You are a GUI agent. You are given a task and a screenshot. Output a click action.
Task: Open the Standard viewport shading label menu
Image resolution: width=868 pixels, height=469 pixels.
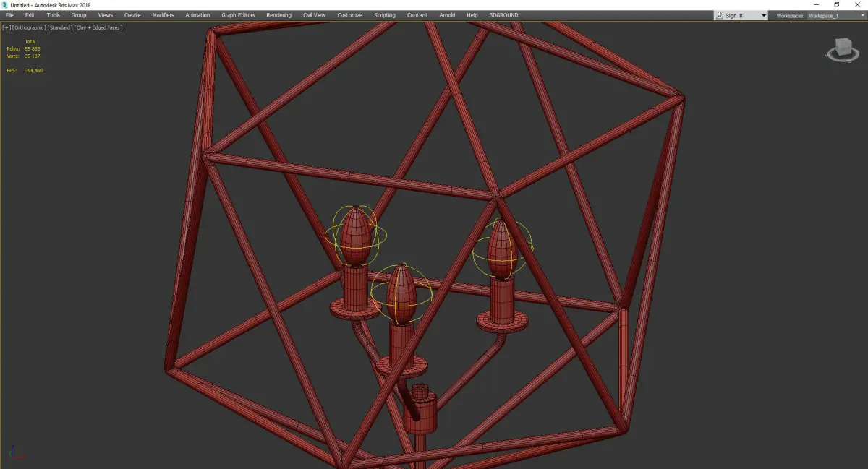click(60, 27)
